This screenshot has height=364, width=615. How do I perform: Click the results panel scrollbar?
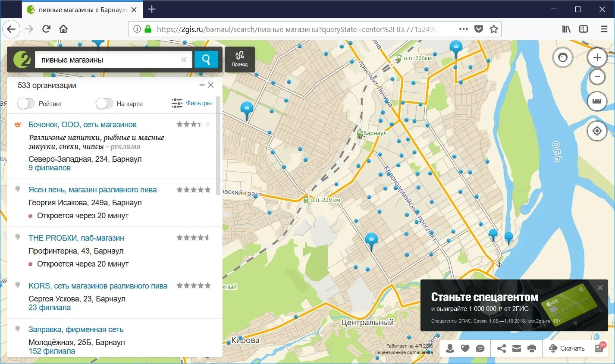tap(218, 147)
